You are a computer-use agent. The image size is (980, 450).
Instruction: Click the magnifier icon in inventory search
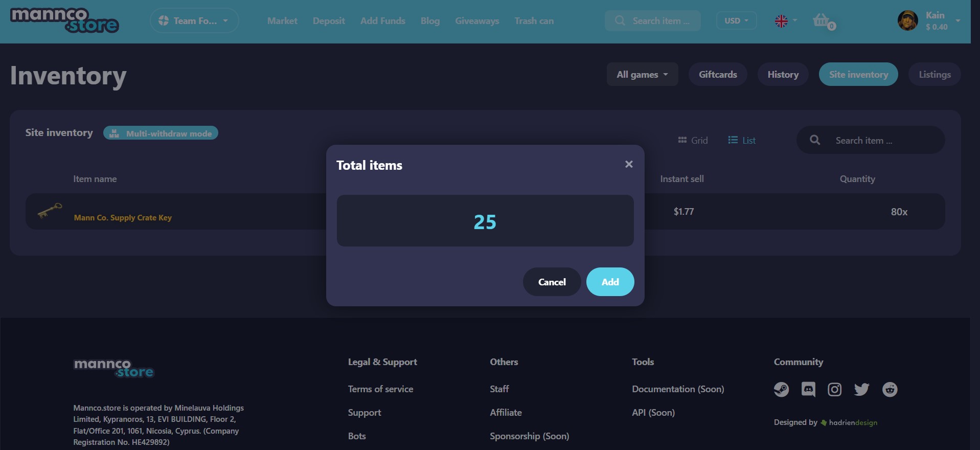[815, 140]
